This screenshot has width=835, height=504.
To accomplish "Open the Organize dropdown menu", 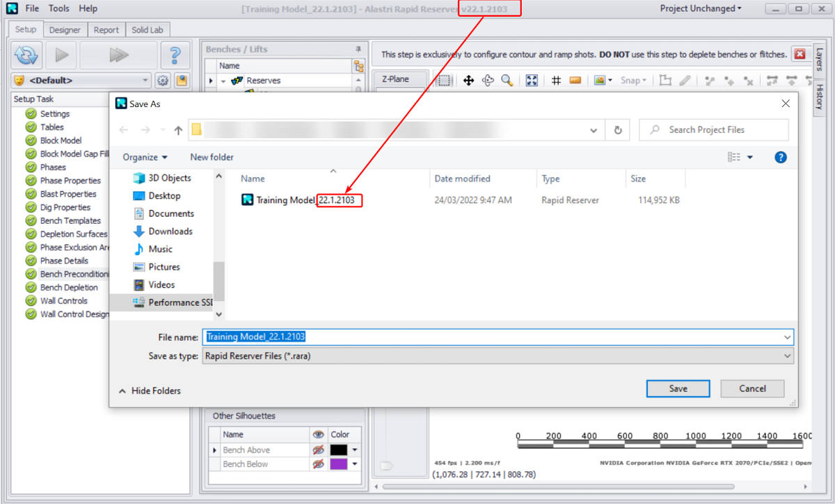I will point(145,157).
